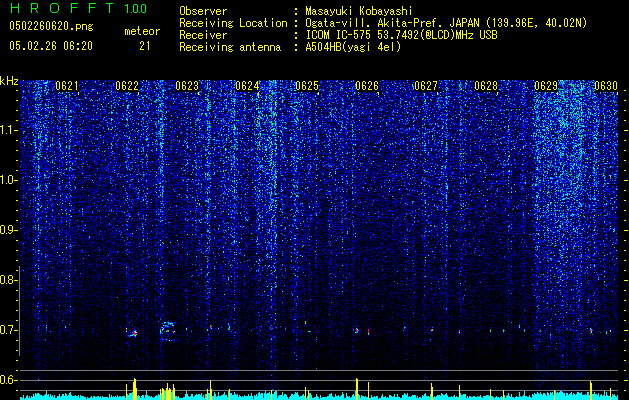Click the Receiving Location label
The image size is (629, 400).
pos(233,23)
